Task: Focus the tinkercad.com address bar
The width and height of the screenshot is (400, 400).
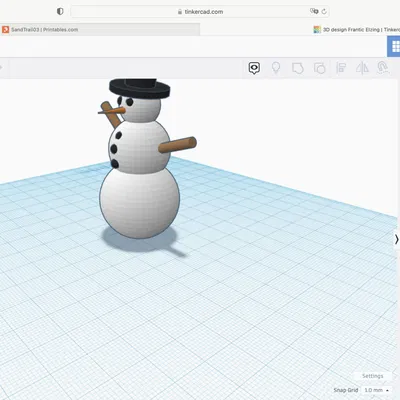Action: (x=200, y=12)
